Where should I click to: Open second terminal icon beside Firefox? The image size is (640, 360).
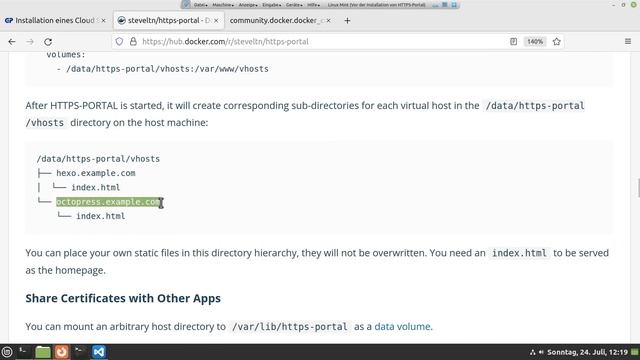point(80,352)
